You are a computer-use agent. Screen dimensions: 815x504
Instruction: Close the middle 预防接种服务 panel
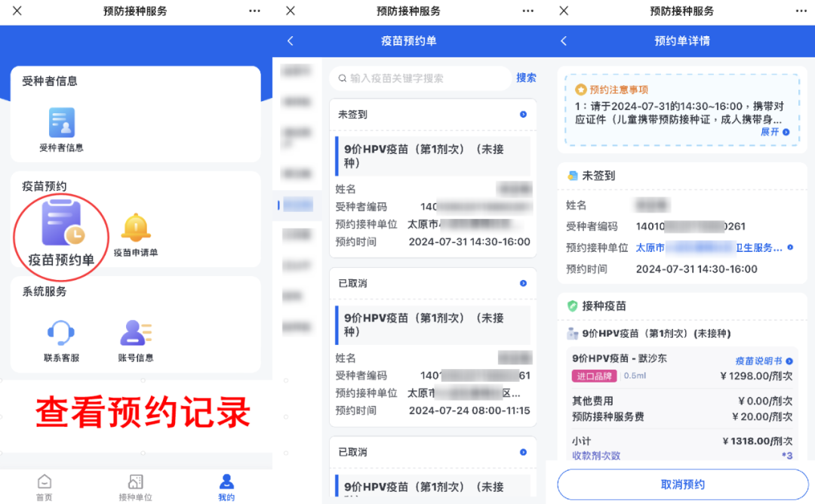(291, 11)
